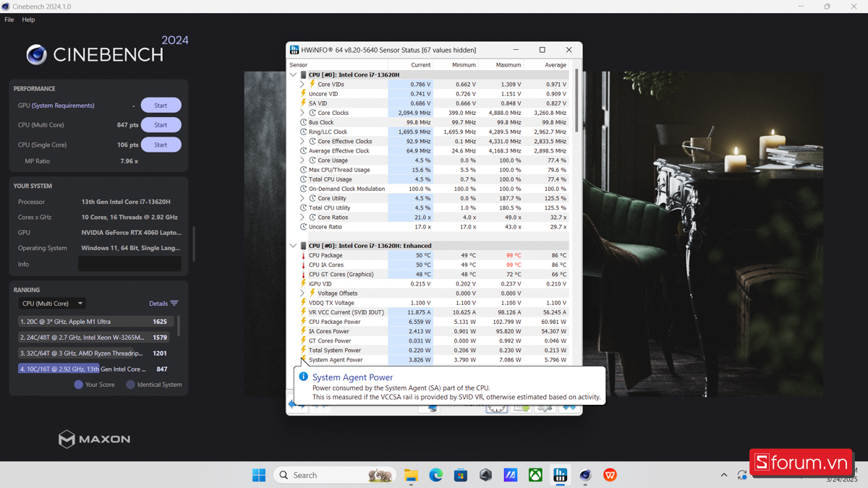Click the thermometer icon beside CPU IA Cores
The width and height of the screenshot is (868, 488).
(304, 265)
